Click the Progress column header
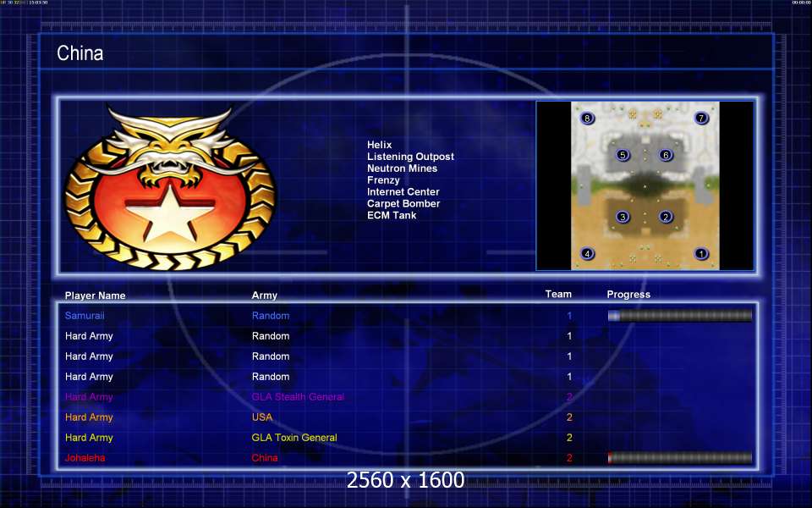 click(628, 295)
